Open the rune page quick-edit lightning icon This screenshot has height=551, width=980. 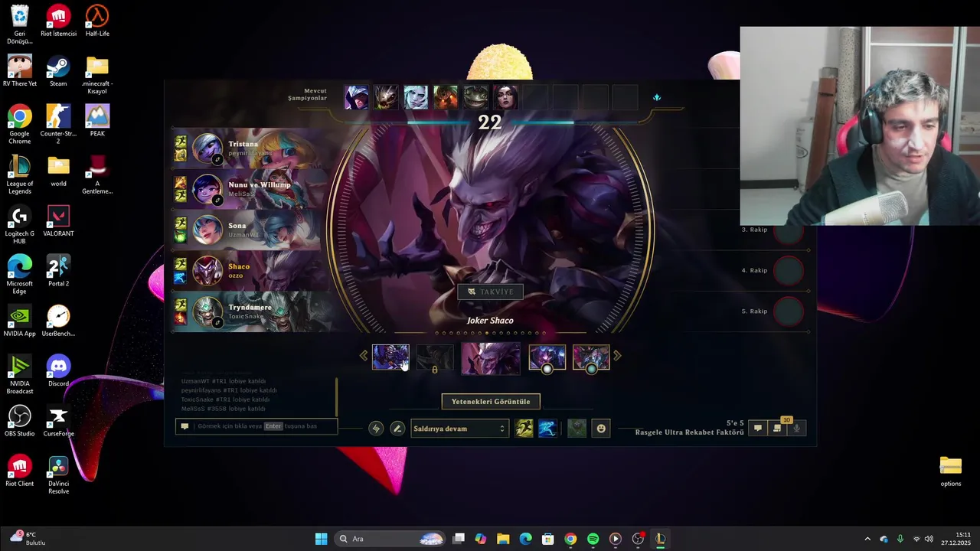click(376, 429)
